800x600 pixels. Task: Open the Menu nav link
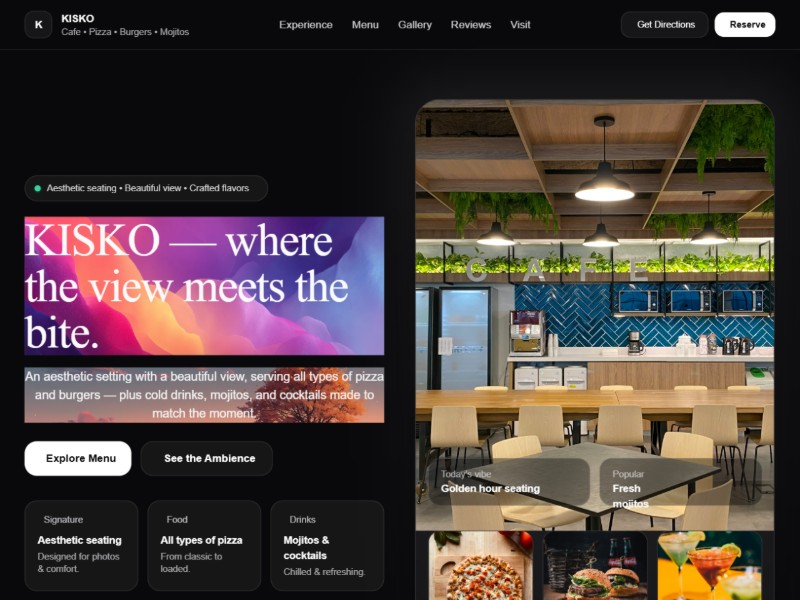coord(365,24)
